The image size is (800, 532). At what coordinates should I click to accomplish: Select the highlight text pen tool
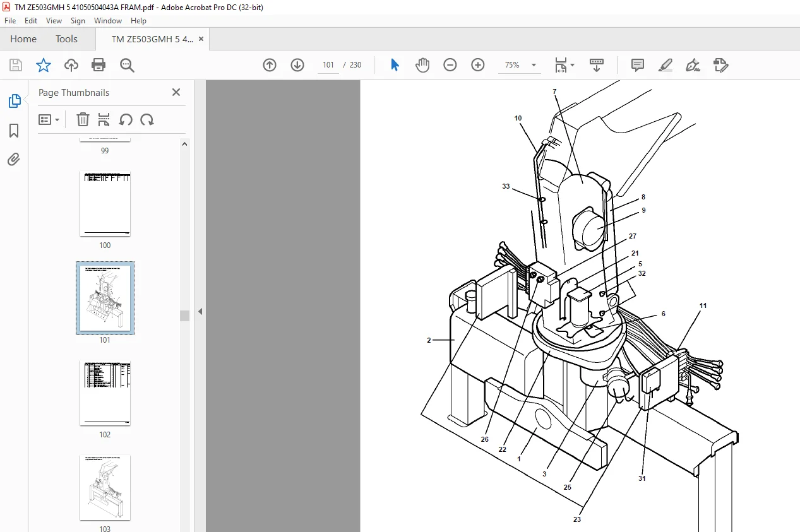(666, 65)
